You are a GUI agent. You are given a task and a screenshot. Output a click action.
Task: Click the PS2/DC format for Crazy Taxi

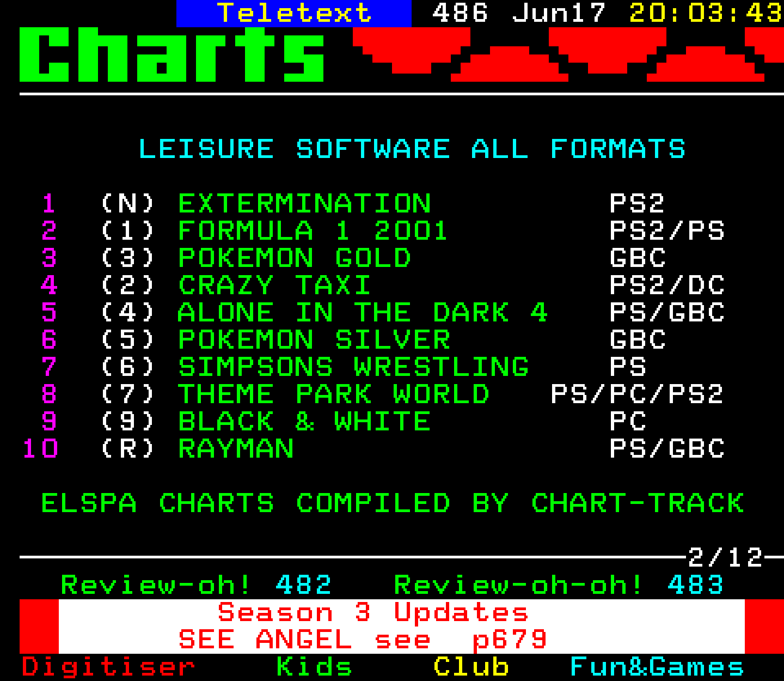pyautogui.click(x=667, y=285)
